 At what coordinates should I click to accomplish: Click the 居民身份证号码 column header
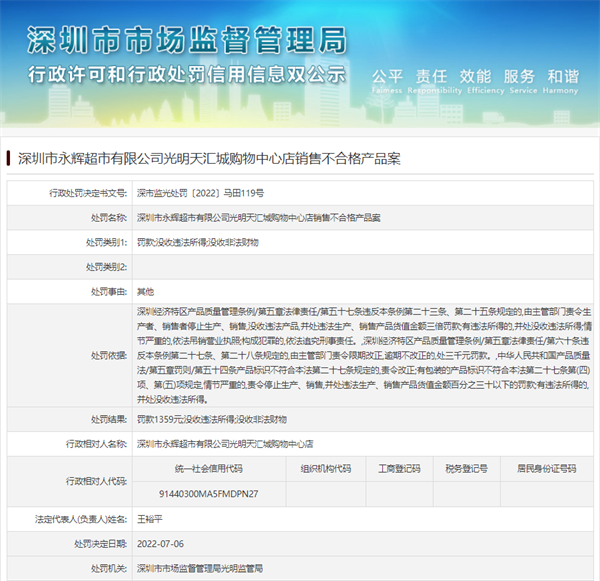pos(546,468)
